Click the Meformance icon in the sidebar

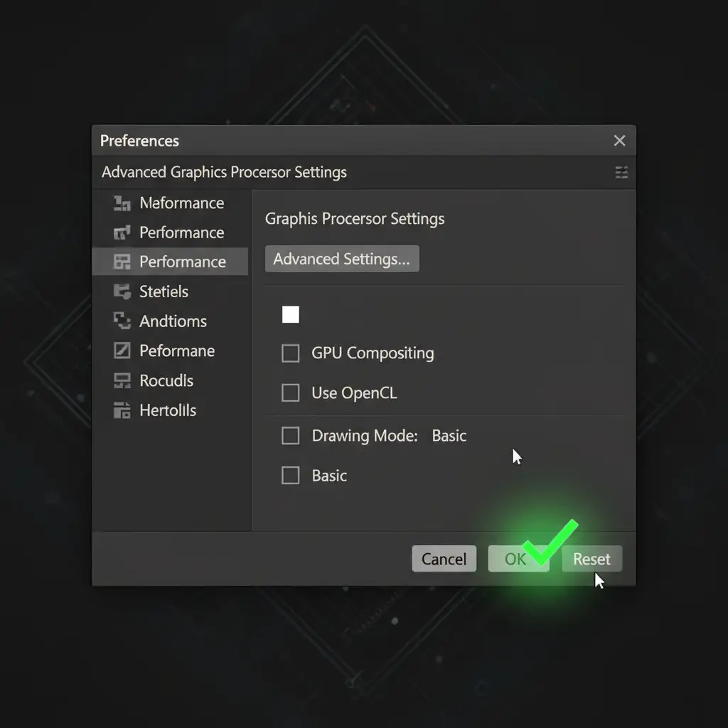click(x=122, y=204)
